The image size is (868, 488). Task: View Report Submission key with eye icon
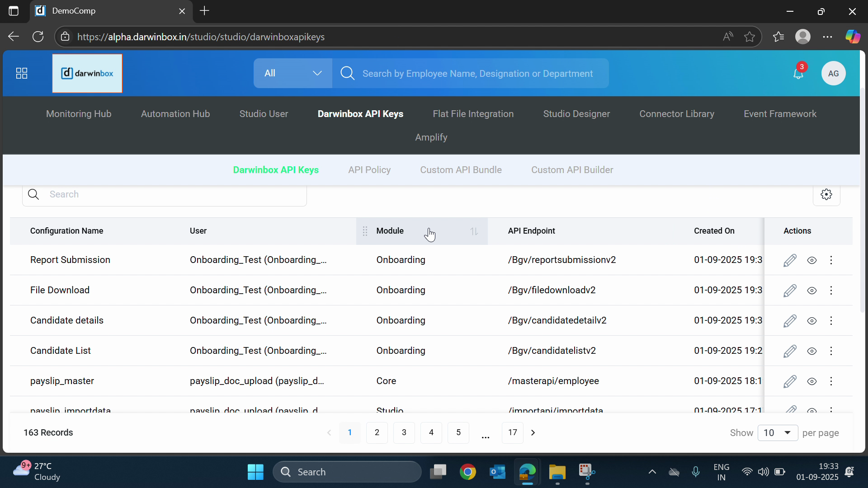812,260
